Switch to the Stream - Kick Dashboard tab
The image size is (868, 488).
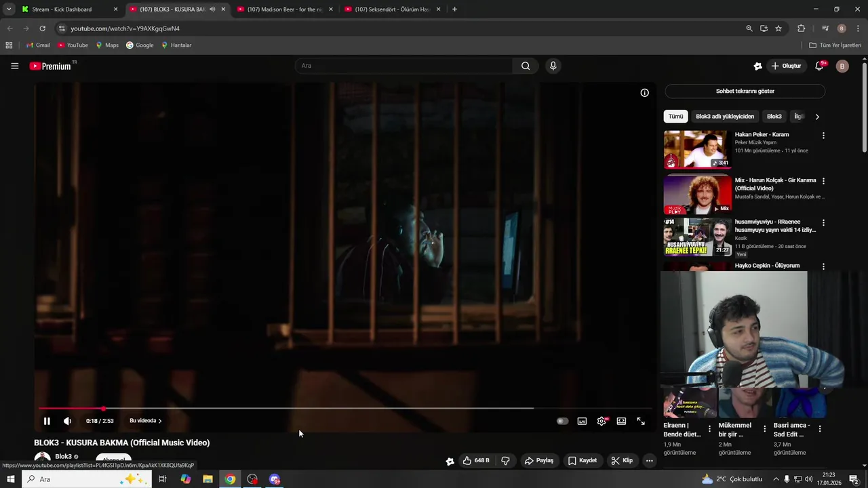click(69, 9)
